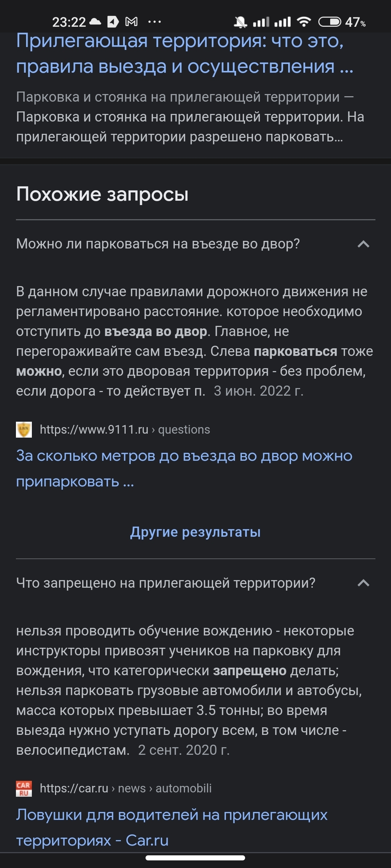Viewport: 391px width, 868px height.
Task: Tap the 9111.ru site favicon
Action: click(x=24, y=430)
